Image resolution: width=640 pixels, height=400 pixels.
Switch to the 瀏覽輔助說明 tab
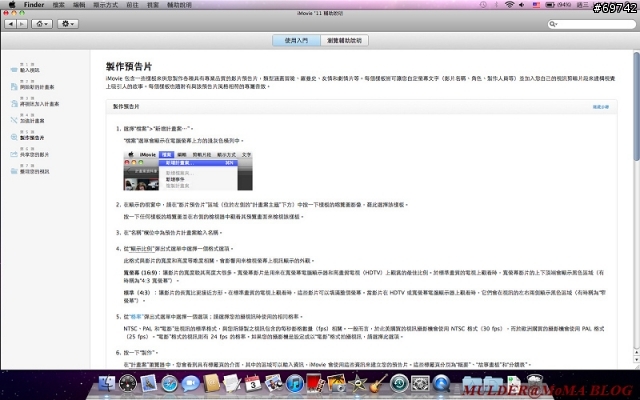[344, 40]
